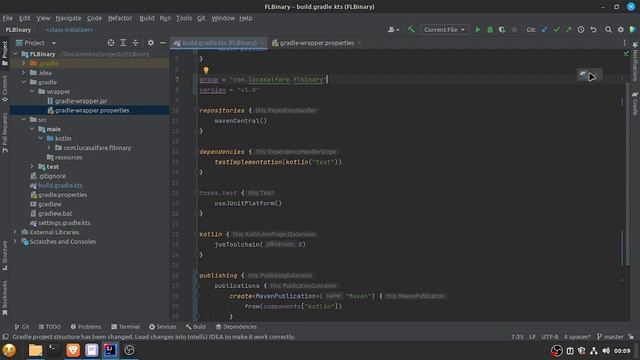Screen dimensions: 640x360
Task: Hide the Project tool window with minus icon
Action: (163, 42)
